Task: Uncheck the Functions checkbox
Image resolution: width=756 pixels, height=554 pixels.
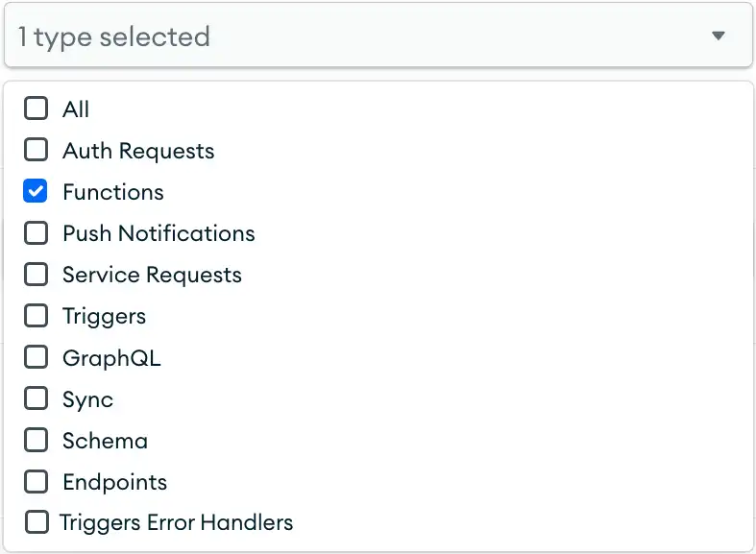Action: pos(36,192)
